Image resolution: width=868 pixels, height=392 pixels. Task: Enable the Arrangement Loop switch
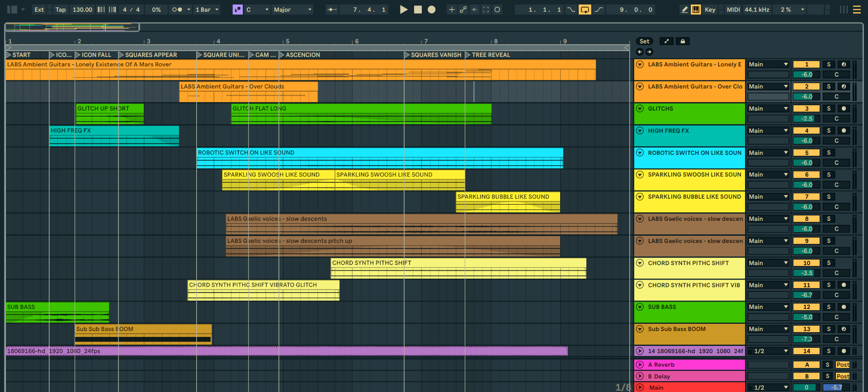(x=585, y=9)
